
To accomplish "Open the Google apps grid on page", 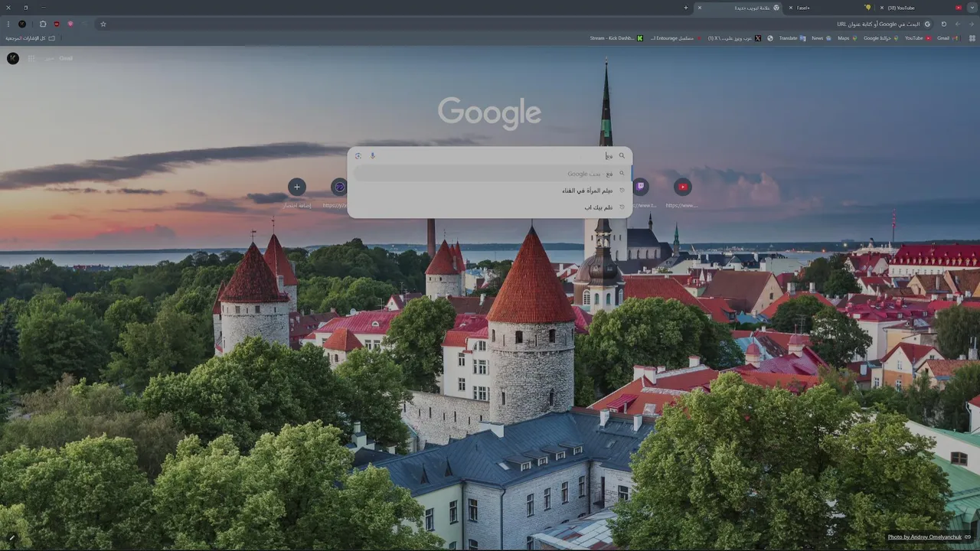I will click(x=31, y=58).
